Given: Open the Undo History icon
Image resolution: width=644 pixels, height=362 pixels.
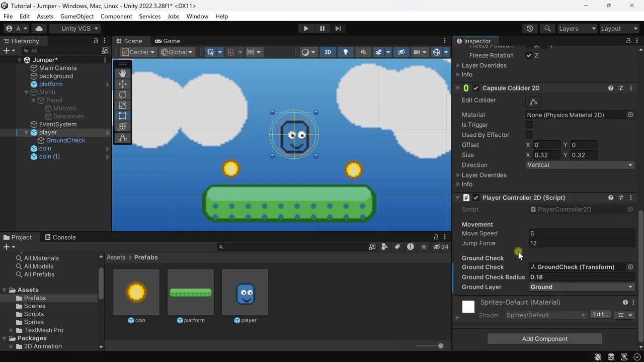Looking at the screenshot, I should pos(530,29).
